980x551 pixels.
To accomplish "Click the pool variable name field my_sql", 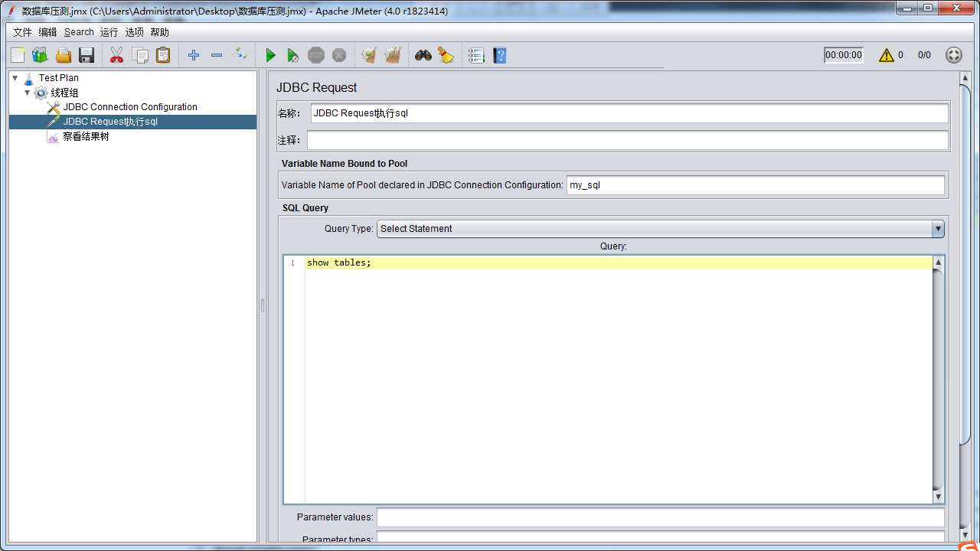I will (756, 185).
